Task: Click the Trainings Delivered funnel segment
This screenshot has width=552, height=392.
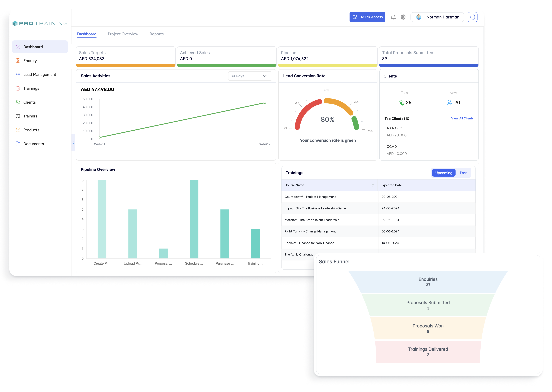Action: click(428, 352)
